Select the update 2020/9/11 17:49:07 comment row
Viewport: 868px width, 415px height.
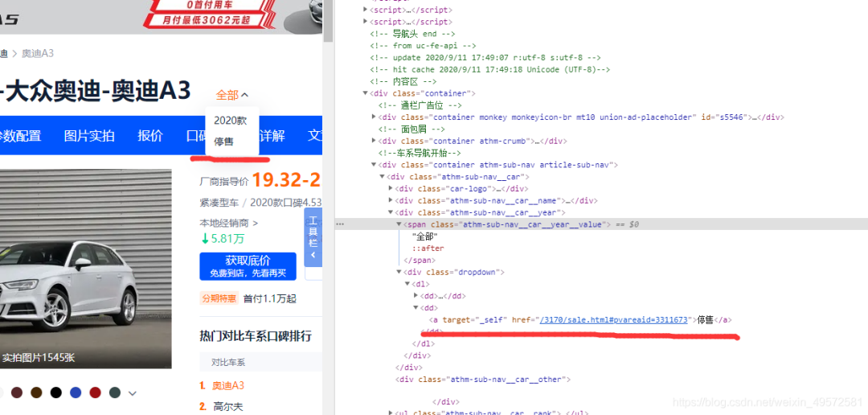click(485, 58)
